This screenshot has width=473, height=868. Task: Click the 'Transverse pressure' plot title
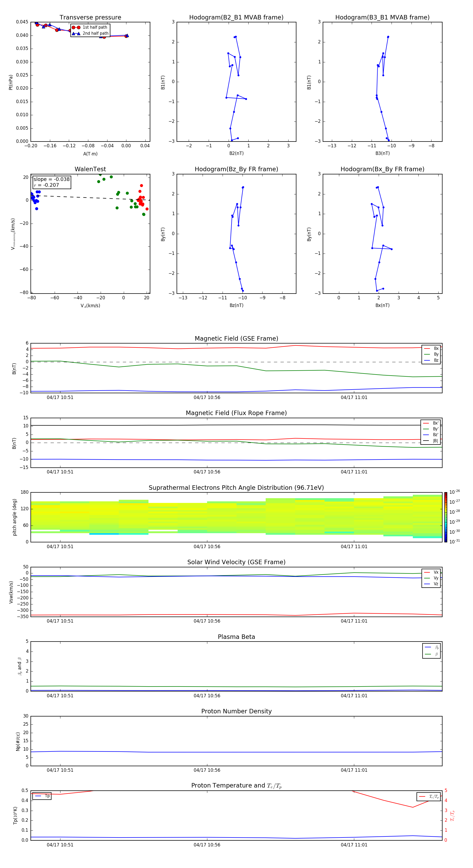point(90,18)
